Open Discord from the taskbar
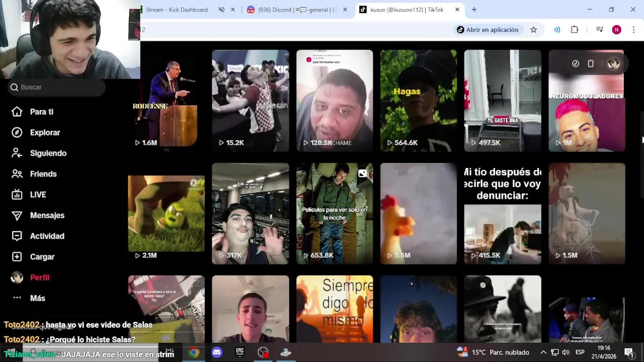Screen dimensions: 644x362 (x=217, y=352)
